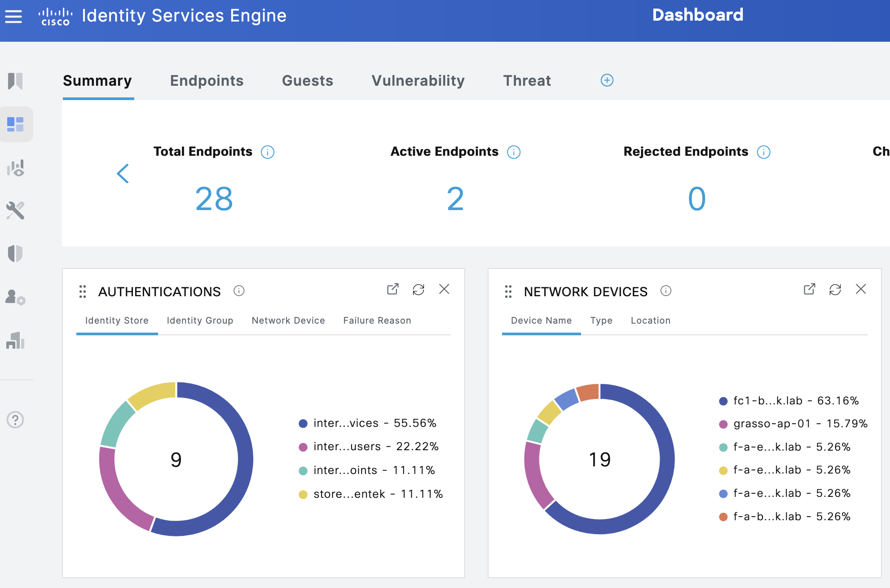
Task: Grab the Authentications dashlet drag handle
Action: point(83,291)
